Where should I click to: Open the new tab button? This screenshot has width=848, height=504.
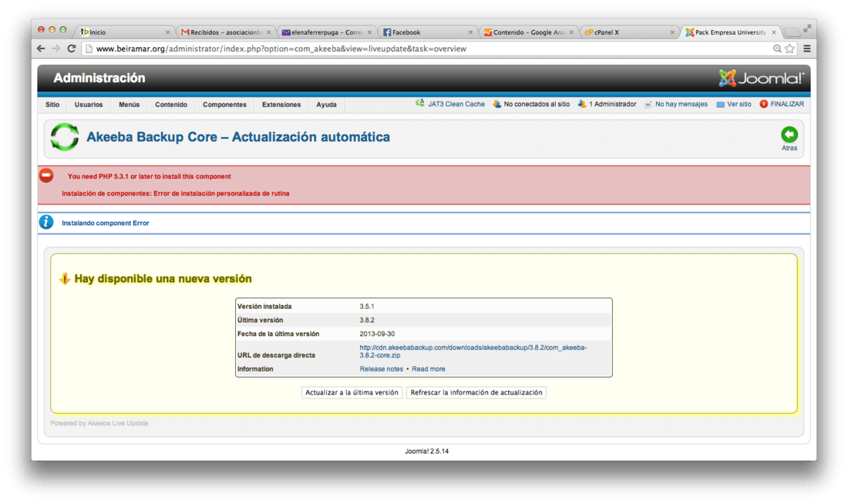point(791,32)
